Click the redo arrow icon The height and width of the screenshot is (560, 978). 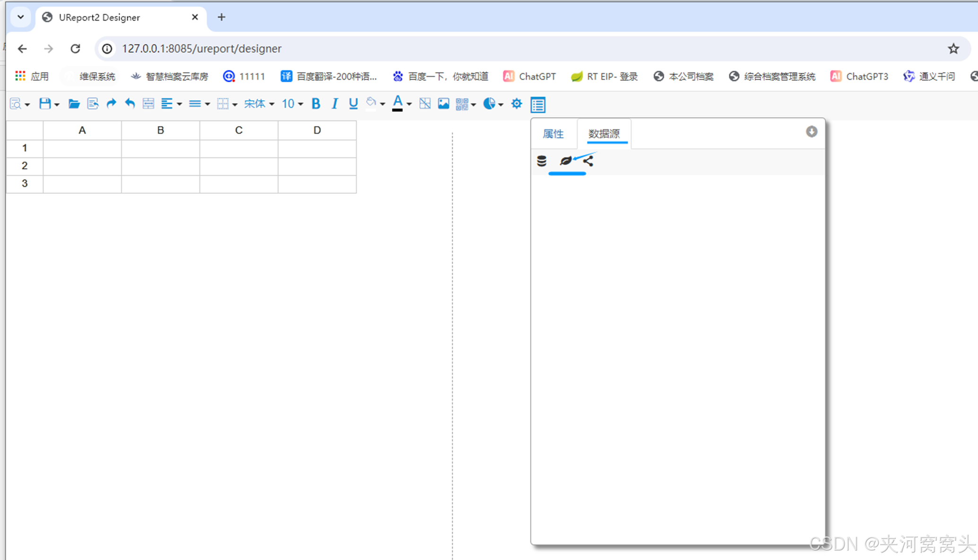point(111,103)
